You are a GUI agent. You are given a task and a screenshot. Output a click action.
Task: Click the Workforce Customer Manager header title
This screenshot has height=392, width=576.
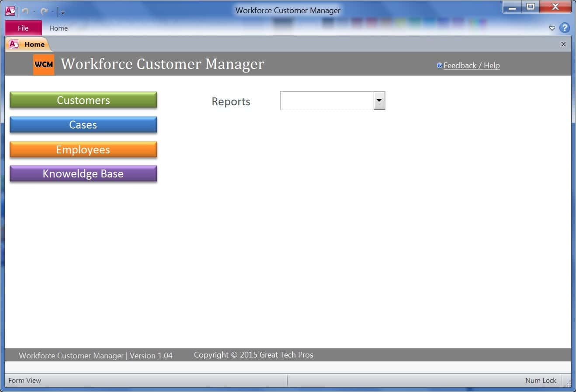163,64
